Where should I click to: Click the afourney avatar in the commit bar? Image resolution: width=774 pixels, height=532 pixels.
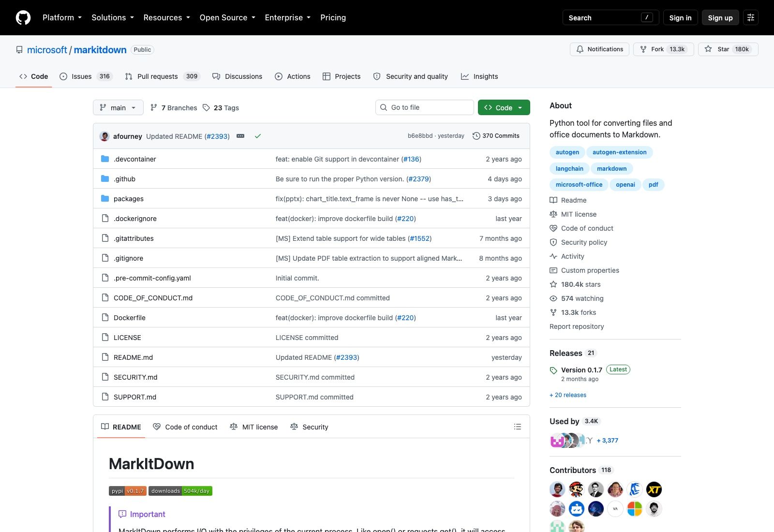[104, 136]
